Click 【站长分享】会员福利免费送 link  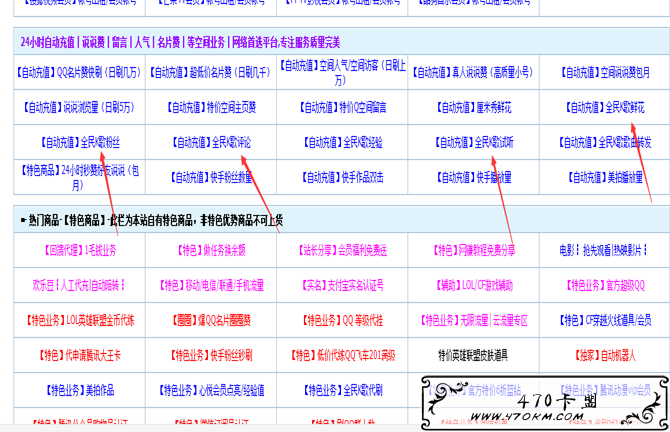pos(342,250)
